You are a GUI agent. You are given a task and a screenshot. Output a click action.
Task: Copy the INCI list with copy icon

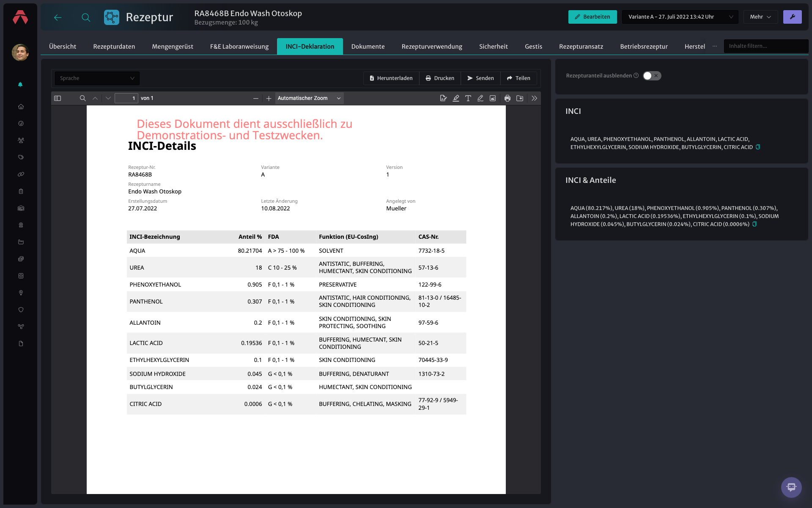pos(758,147)
